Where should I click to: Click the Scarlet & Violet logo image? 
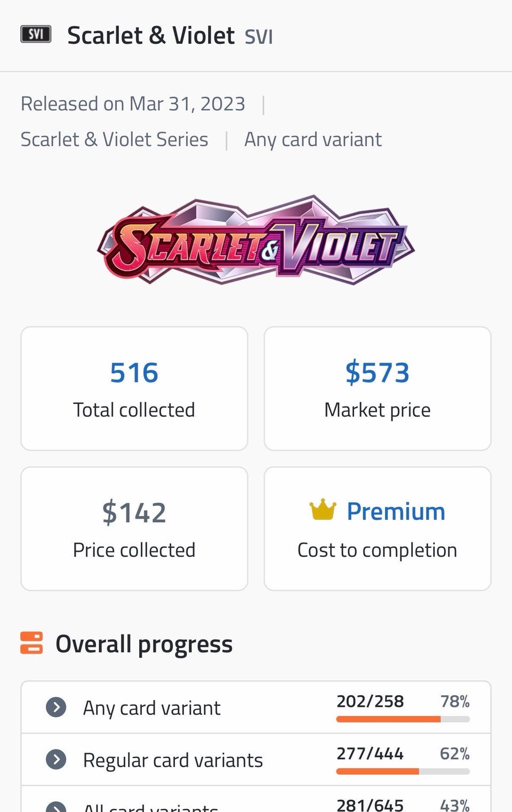click(256, 240)
